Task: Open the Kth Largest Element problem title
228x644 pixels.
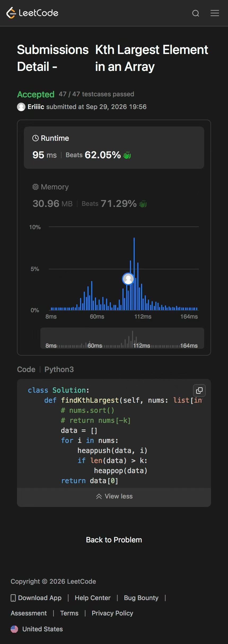Action: click(x=152, y=58)
